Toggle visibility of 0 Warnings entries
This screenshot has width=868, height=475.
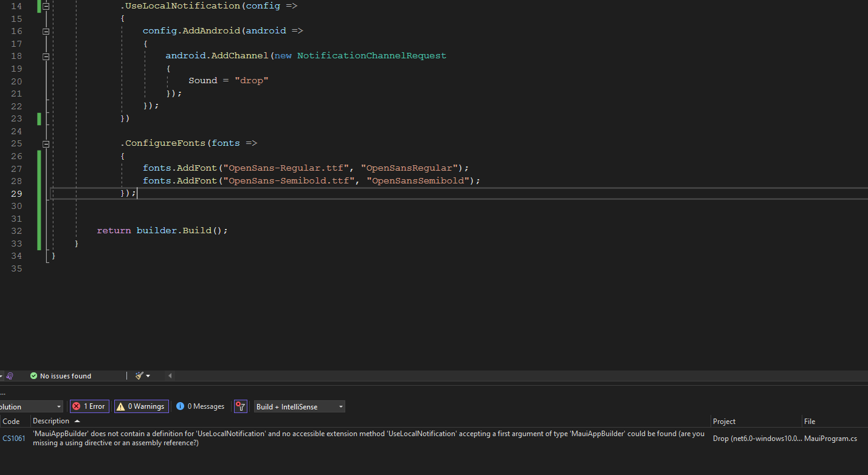pos(141,406)
